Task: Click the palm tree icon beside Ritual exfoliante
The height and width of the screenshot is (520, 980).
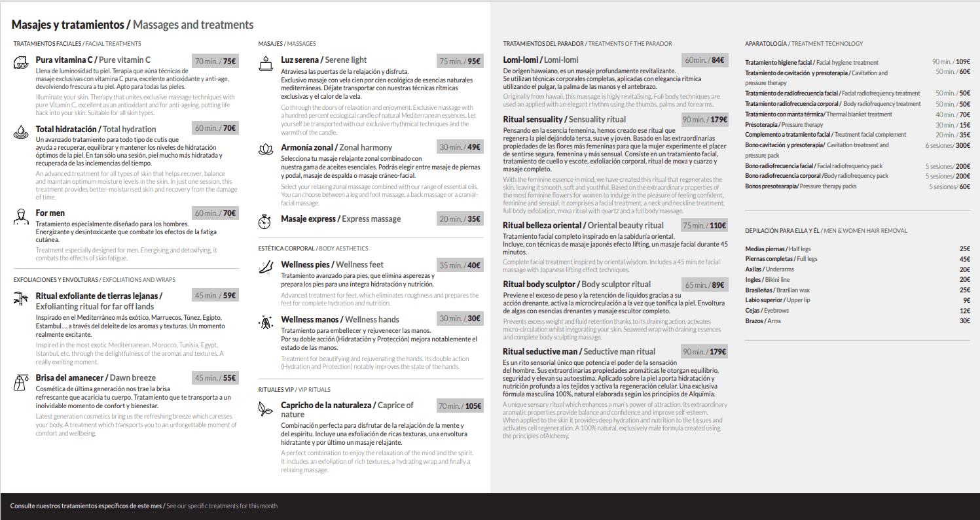Action: 20,299
